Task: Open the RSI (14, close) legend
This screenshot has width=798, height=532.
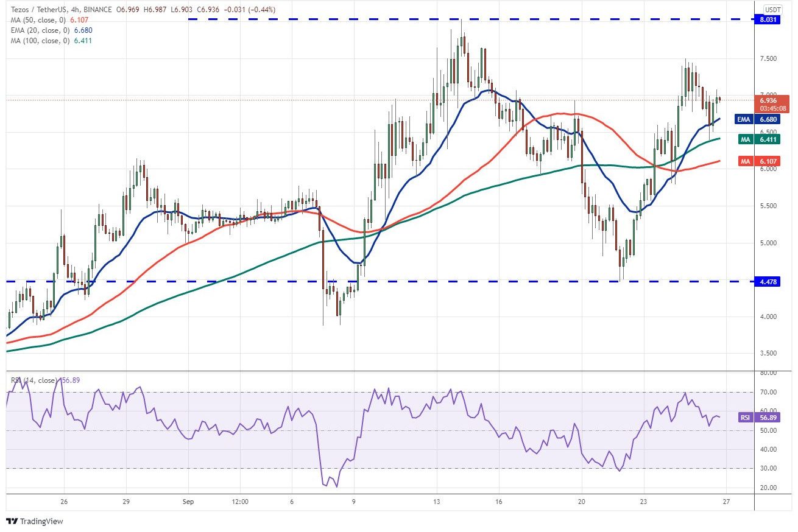Action: coord(45,380)
